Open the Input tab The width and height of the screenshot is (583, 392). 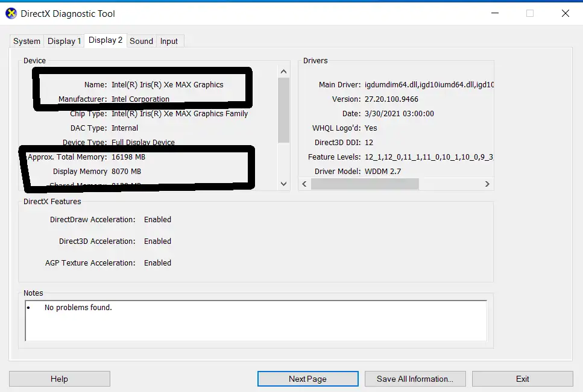click(169, 41)
